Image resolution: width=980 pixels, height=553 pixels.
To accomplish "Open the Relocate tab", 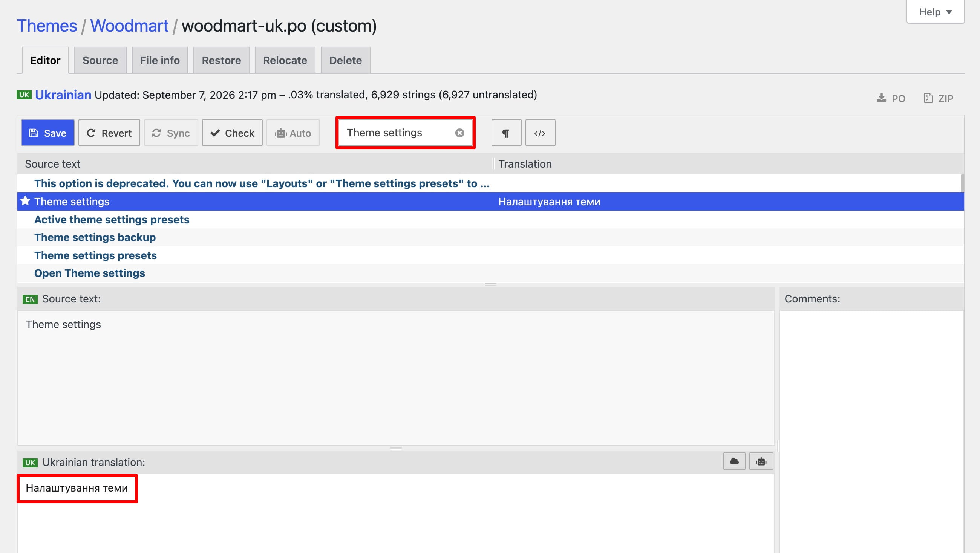I will tap(285, 60).
